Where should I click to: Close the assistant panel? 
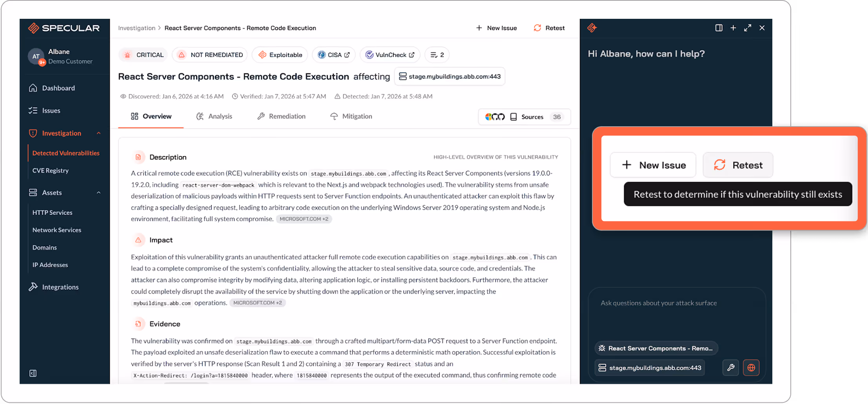(762, 28)
